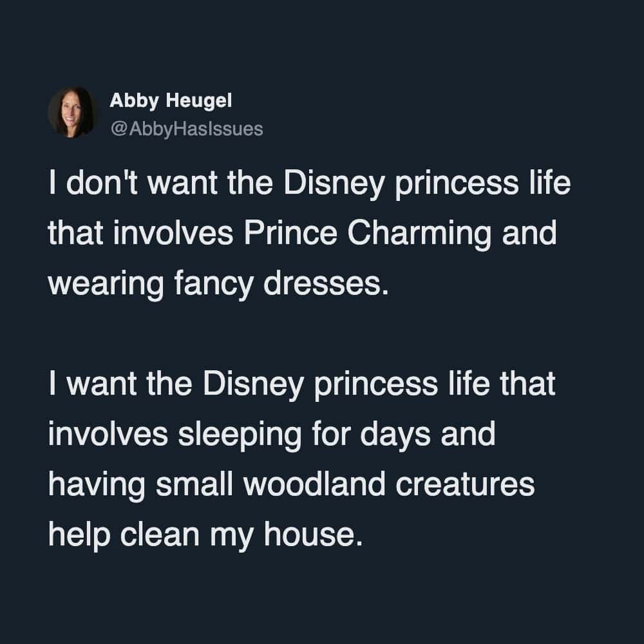Click the line starting "I want the Disney"

301,386
